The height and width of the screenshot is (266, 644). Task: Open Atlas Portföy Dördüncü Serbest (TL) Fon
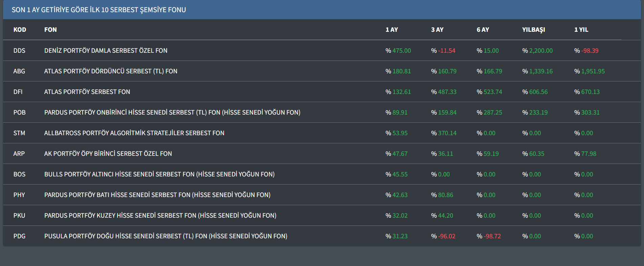(111, 71)
